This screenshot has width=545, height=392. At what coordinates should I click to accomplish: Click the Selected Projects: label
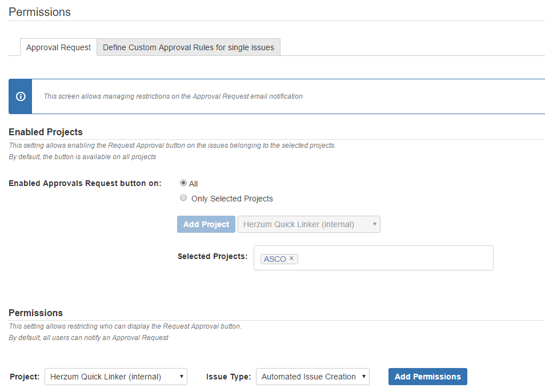213,256
